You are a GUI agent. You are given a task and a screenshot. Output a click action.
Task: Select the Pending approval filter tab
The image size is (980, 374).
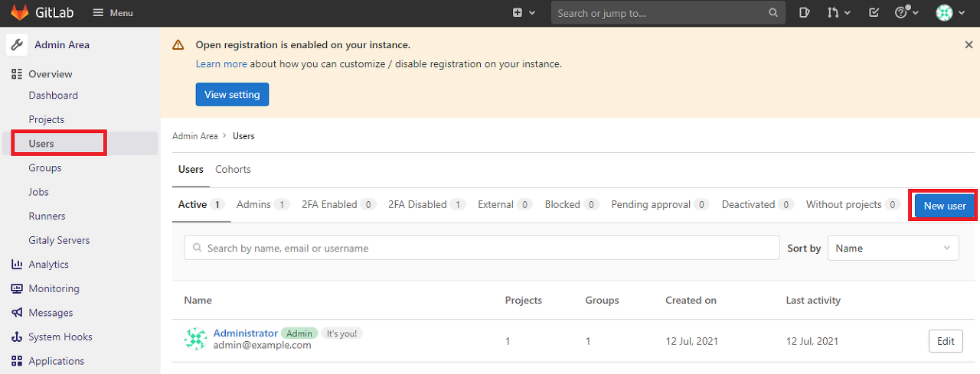tap(660, 205)
